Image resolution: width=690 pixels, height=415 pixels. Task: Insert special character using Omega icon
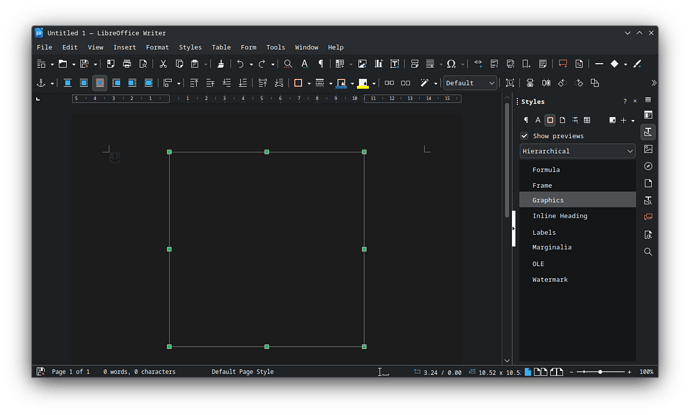pos(451,64)
